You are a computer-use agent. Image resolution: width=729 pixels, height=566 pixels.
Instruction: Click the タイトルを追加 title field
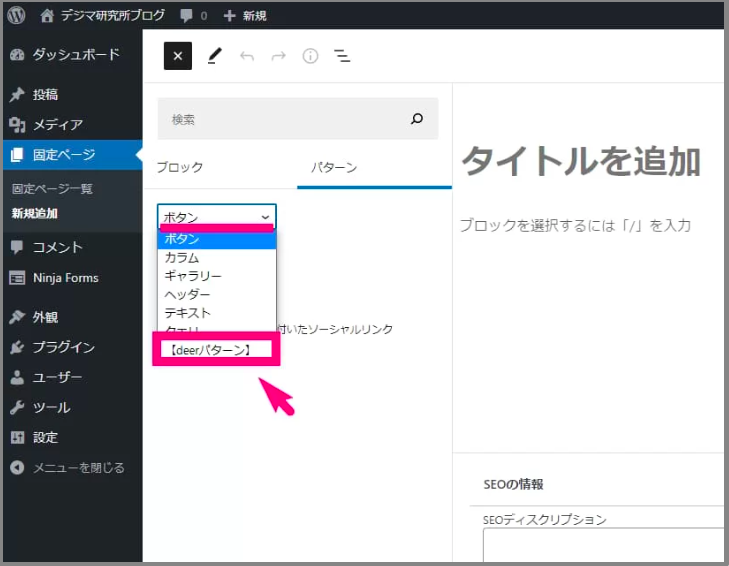tap(581, 161)
